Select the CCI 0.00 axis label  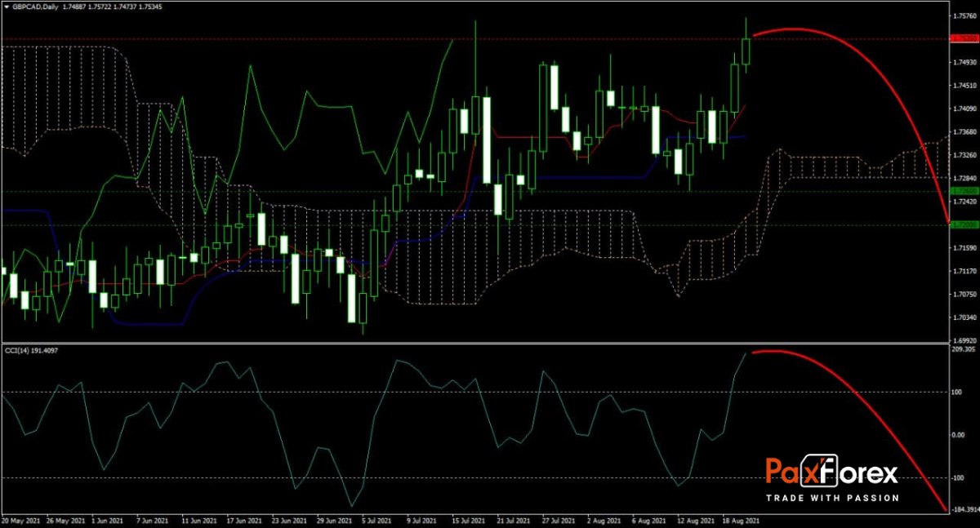coord(959,434)
